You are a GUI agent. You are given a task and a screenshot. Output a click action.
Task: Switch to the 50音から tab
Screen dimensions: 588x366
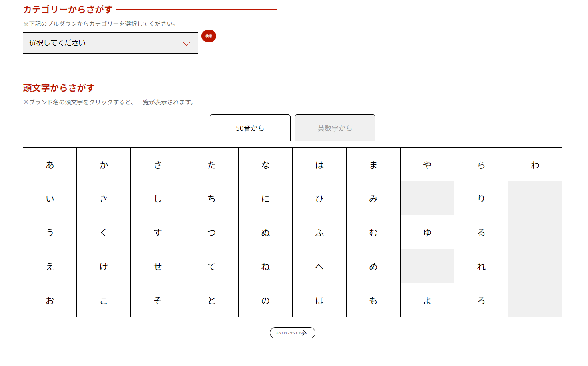click(250, 128)
